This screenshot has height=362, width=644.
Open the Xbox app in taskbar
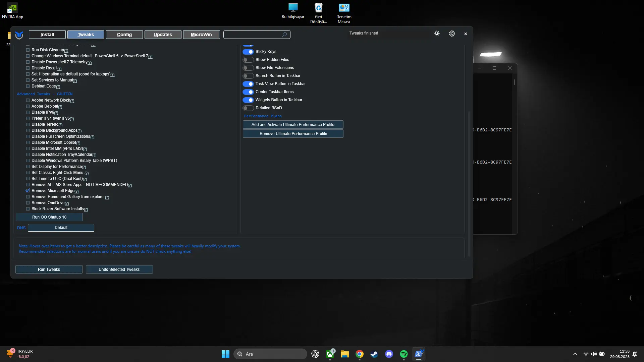pos(330,354)
